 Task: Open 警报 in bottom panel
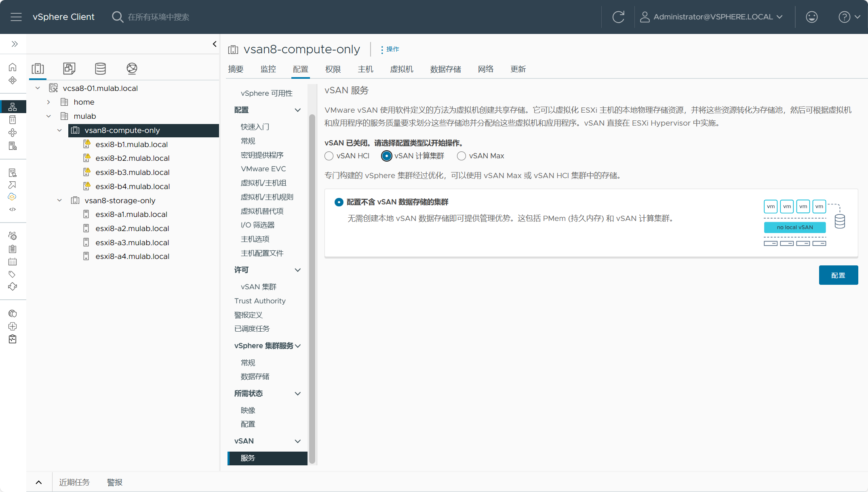115,482
